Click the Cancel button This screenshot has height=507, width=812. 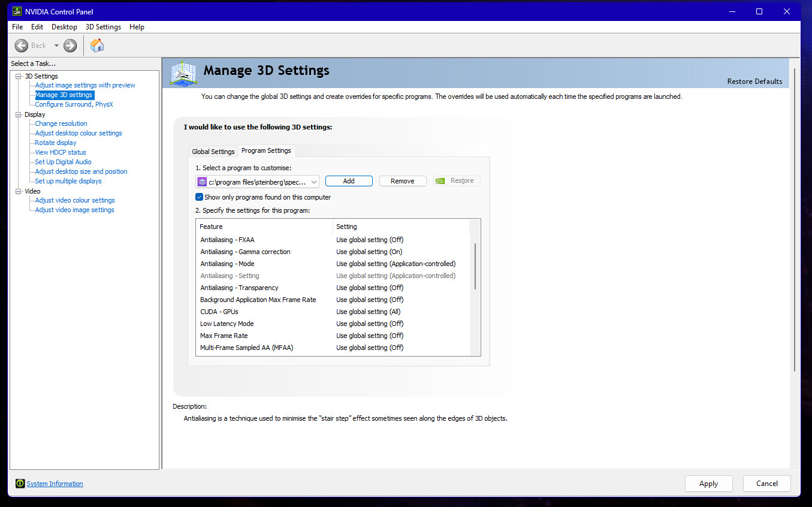click(x=767, y=484)
